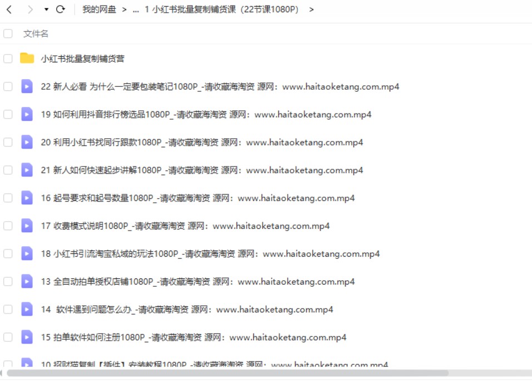Image resolution: width=532 pixels, height=392 pixels.
Task: Click video icon of 15 拍单软件如何注册
Action: point(27,337)
